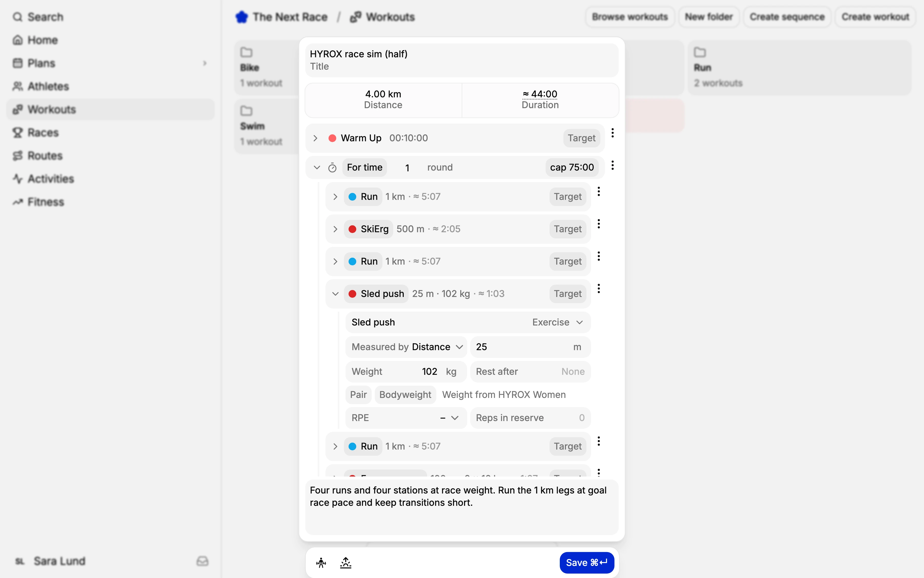
Task: Open the inbox icon next to Sara Lund
Action: (x=202, y=561)
